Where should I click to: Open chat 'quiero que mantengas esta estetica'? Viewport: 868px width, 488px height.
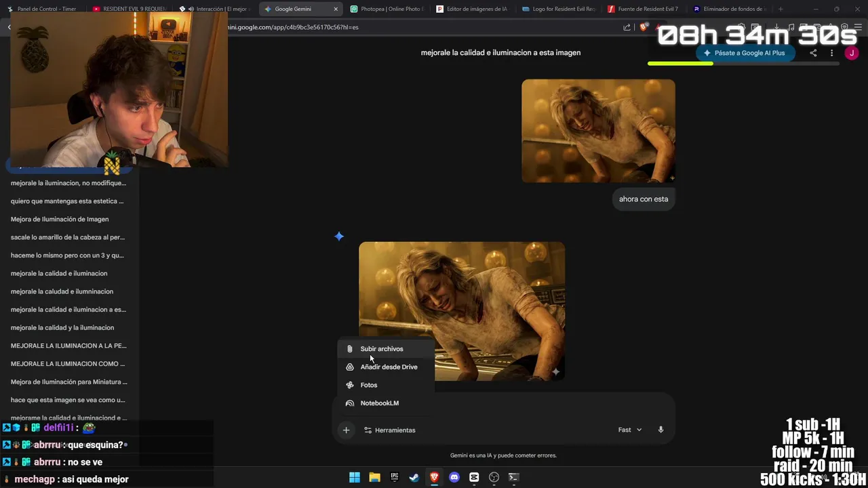pos(67,201)
